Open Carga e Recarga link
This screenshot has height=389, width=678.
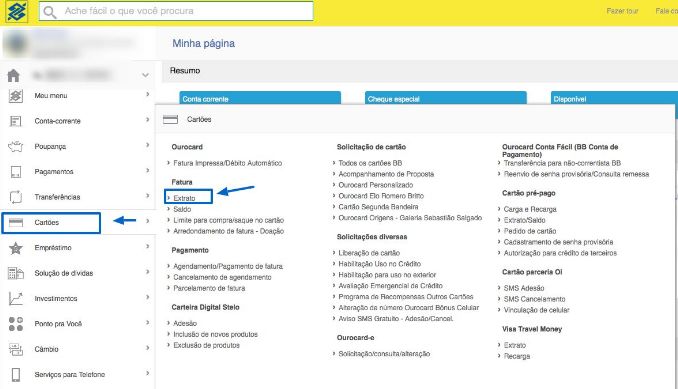tap(530, 209)
